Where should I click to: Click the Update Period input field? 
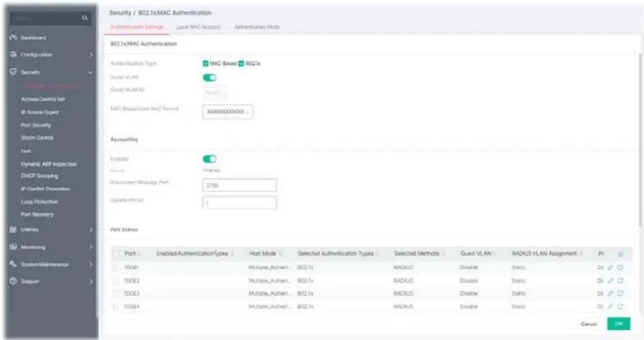(240, 202)
